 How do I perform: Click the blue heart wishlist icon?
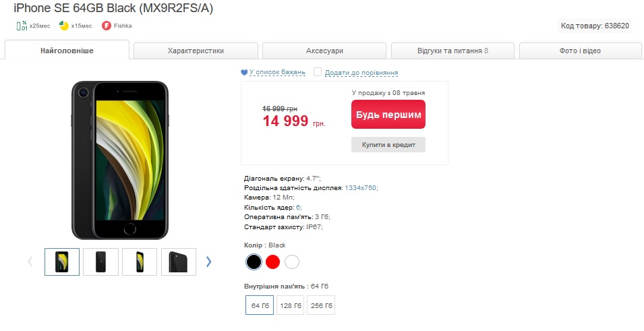[244, 72]
